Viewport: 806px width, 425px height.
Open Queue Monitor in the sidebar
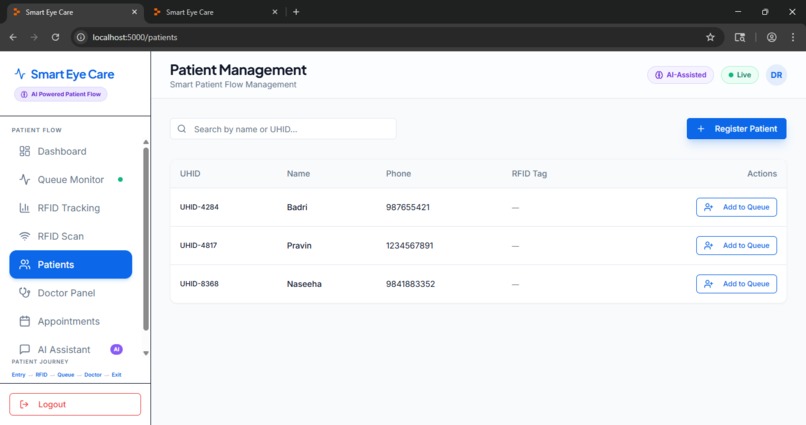(71, 179)
